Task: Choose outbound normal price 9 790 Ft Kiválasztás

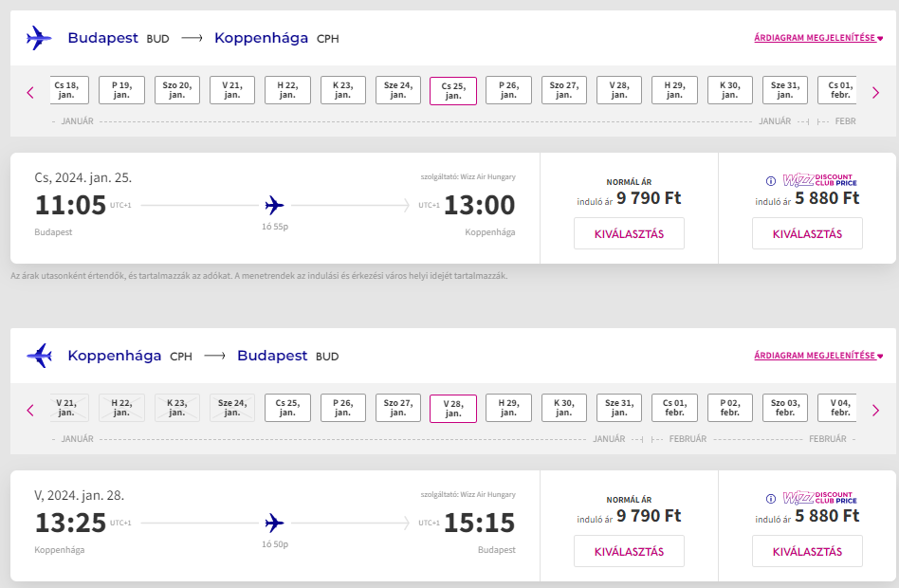Action: 629,233
